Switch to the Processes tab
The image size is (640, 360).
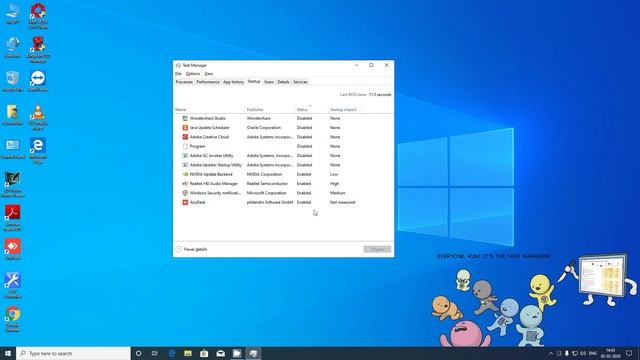[x=184, y=82]
